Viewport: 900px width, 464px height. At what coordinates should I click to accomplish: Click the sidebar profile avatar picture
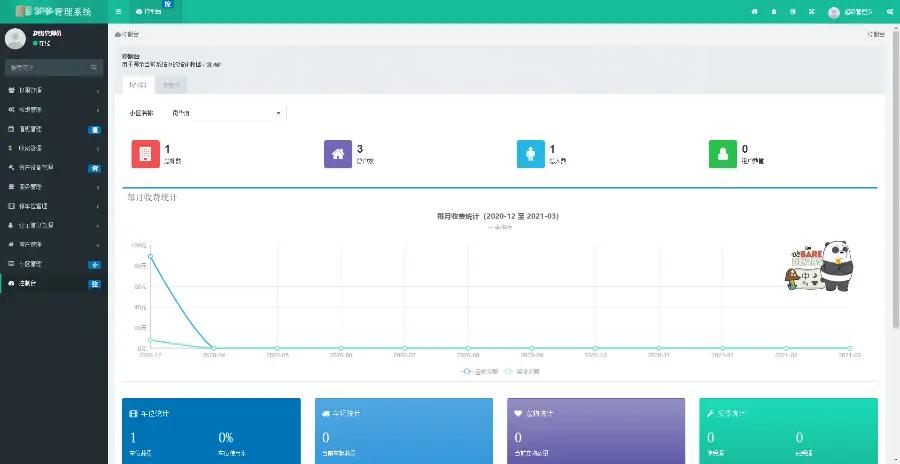[15, 38]
